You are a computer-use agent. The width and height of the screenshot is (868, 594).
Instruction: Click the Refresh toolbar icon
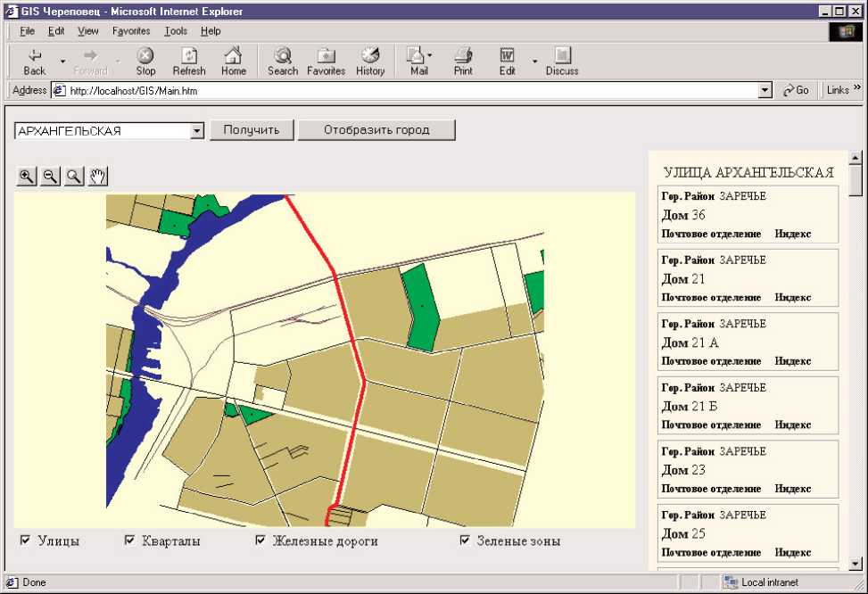(189, 61)
